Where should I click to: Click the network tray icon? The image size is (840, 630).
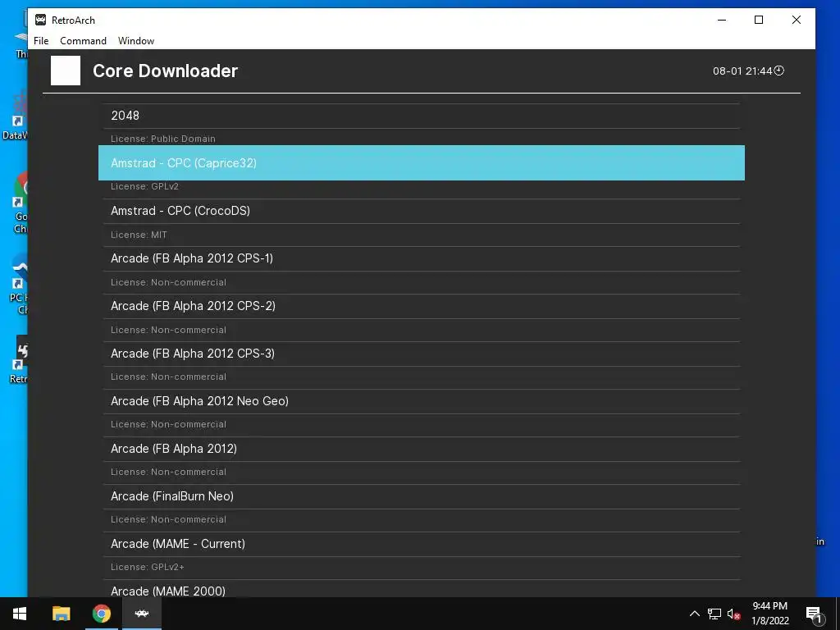(714, 614)
